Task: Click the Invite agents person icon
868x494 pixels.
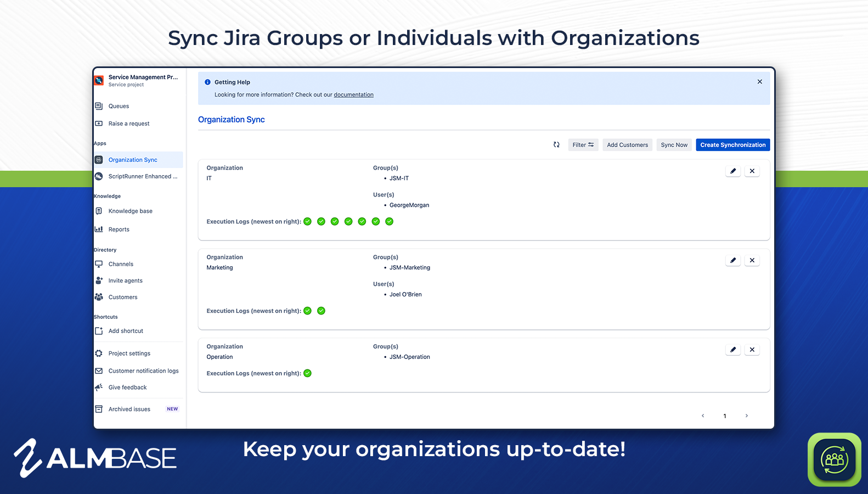Action: click(x=99, y=280)
